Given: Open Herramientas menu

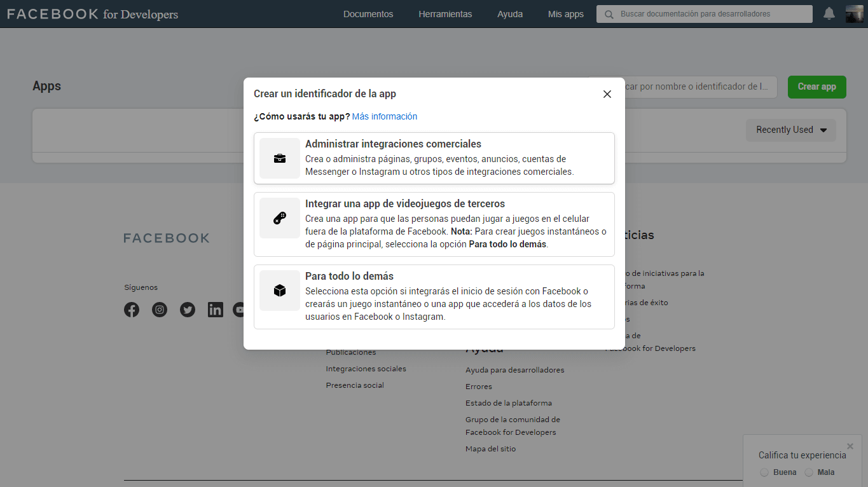Looking at the screenshot, I should tap(445, 14).
